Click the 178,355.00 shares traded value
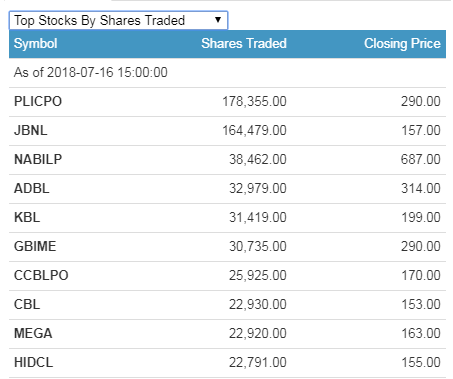The width and height of the screenshot is (453, 379). pos(254,101)
